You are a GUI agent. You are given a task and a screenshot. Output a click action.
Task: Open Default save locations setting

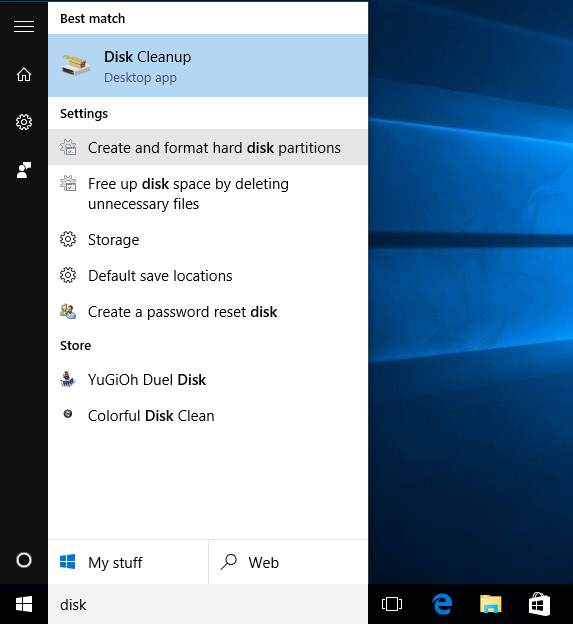point(208,276)
